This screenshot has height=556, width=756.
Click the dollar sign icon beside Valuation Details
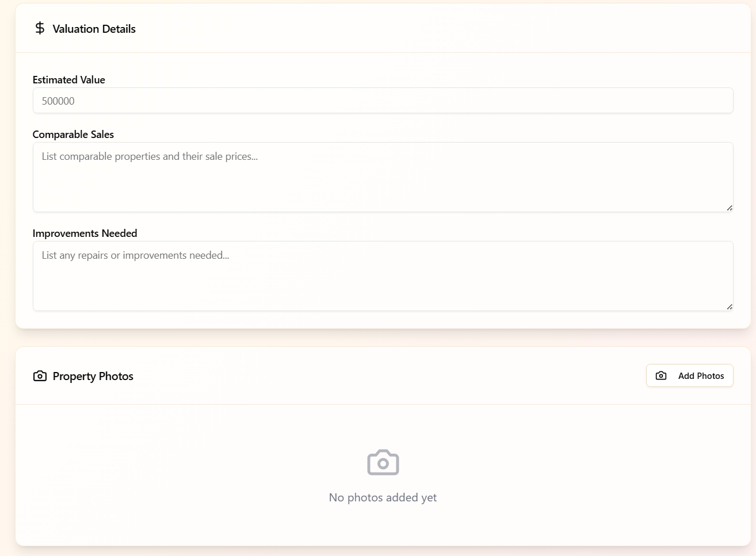[x=40, y=28]
